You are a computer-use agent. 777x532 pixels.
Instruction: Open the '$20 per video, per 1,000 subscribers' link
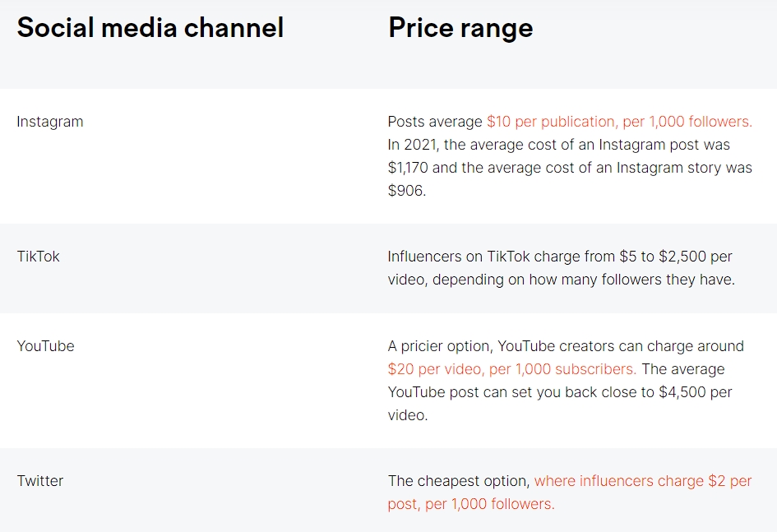[x=512, y=369]
